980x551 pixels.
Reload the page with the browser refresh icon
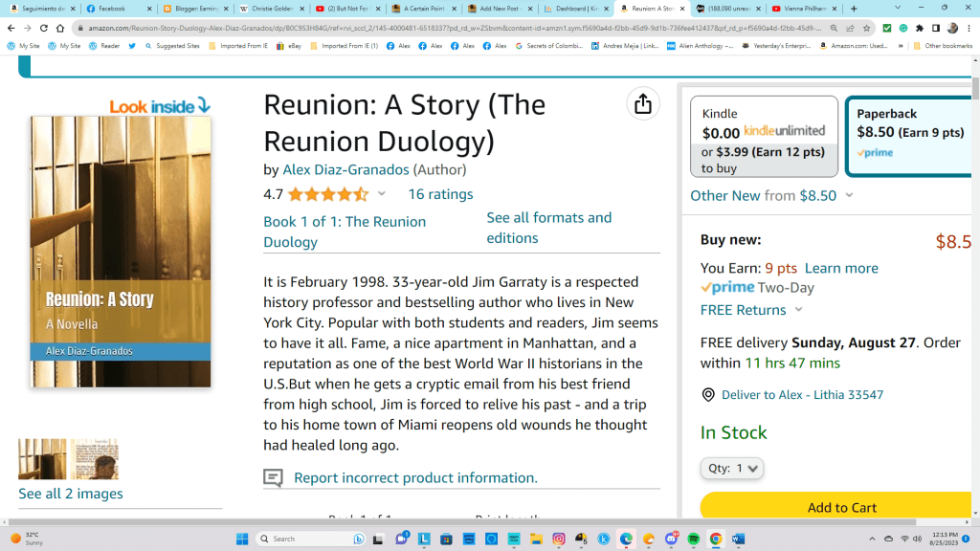coord(42,29)
